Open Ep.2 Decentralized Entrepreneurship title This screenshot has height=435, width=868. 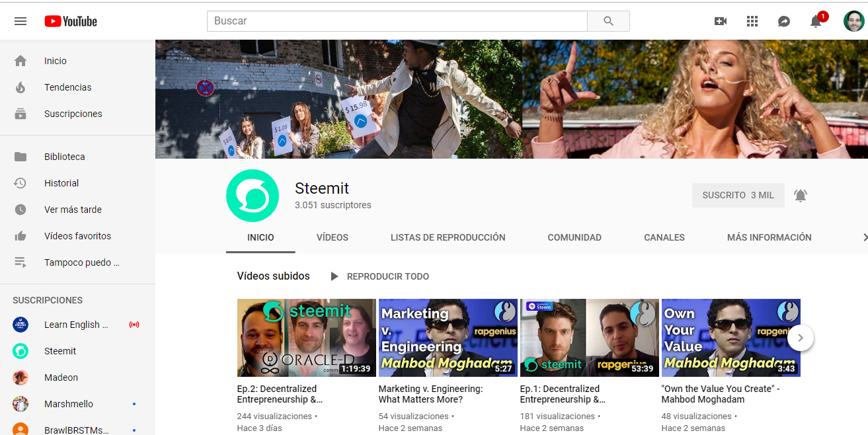[280, 394]
